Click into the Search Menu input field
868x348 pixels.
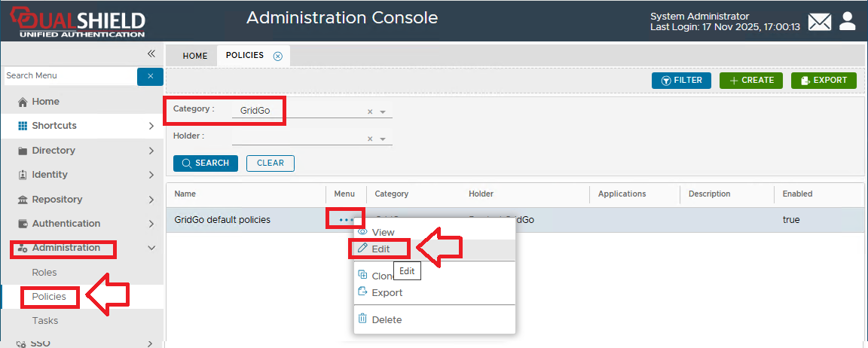[69, 76]
